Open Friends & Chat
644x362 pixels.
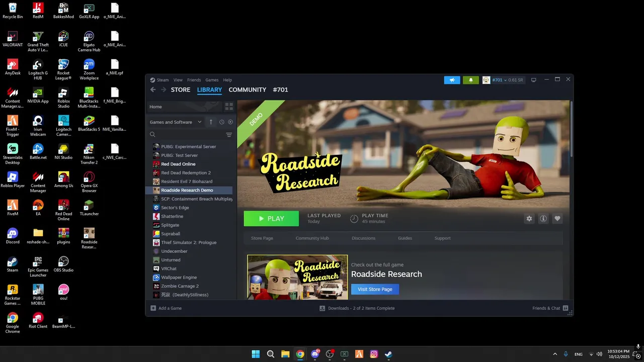pyautogui.click(x=550, y=308)
